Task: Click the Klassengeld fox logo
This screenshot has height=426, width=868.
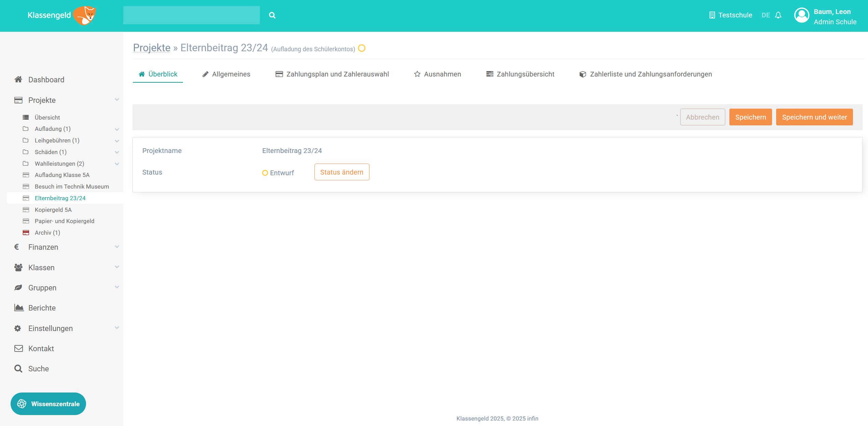Action: (85, 15)
